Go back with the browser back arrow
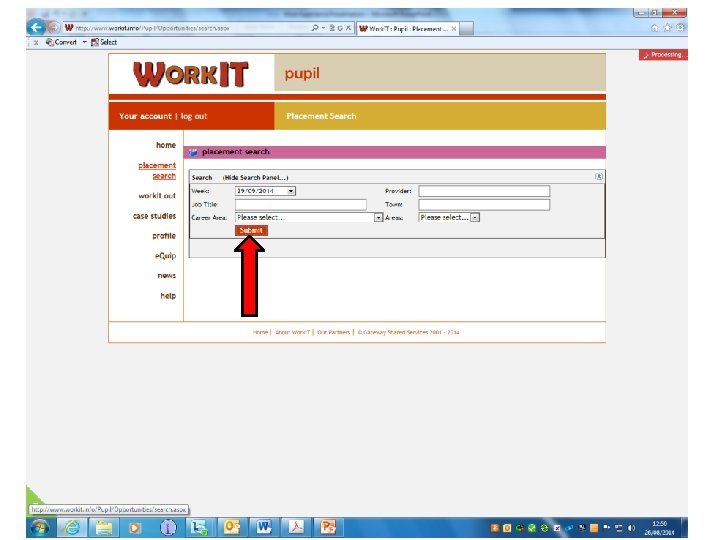 point(36,28)
